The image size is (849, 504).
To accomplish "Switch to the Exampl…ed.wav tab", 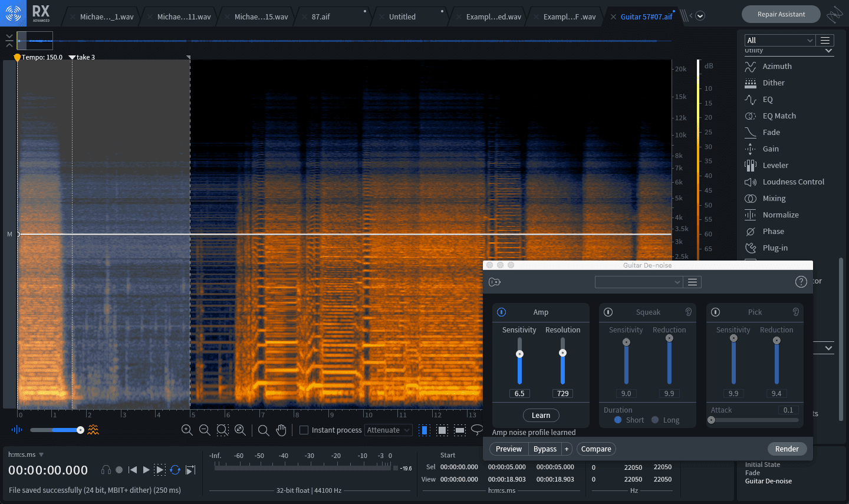I will tap(493, 17).
